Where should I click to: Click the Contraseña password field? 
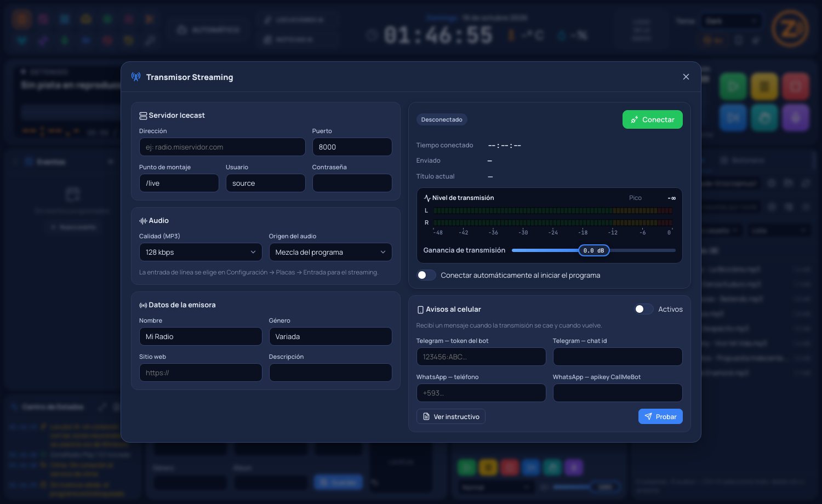[x=352, y=183]
